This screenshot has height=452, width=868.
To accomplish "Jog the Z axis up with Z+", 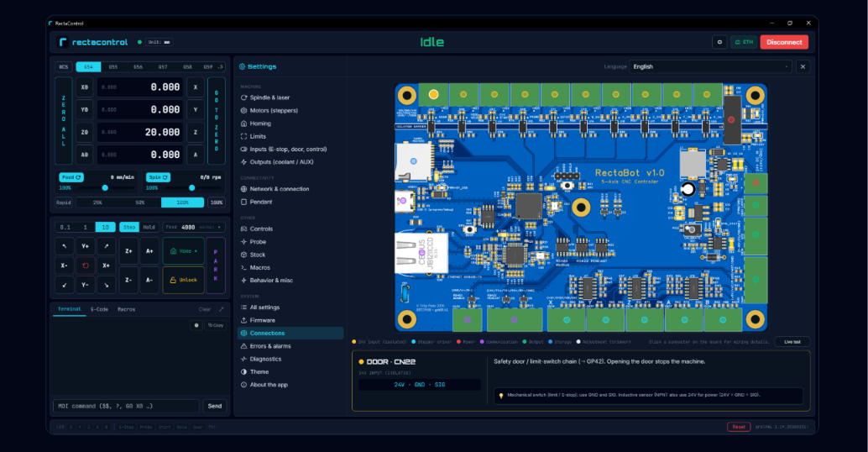I will click(128, 251).
